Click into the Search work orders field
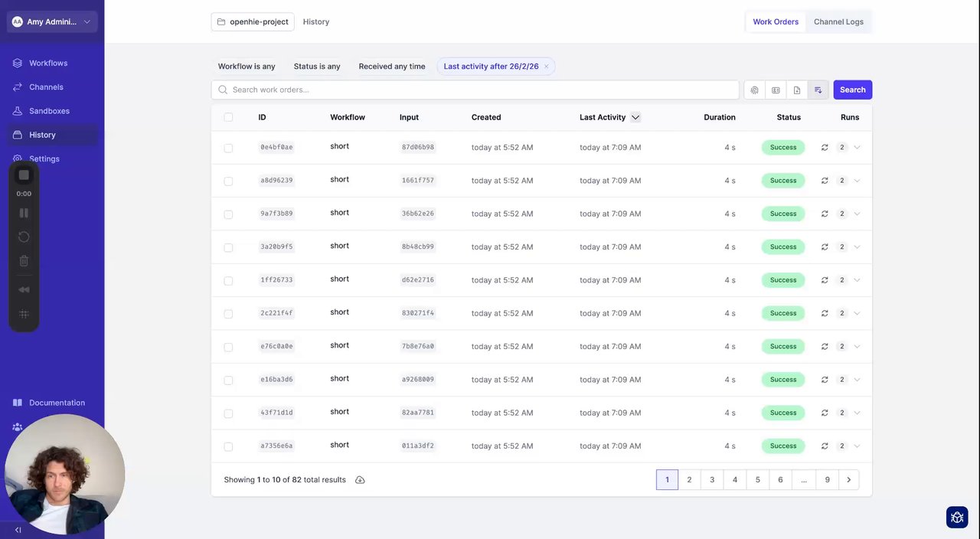Image resolution: width=980 pixels, height=539 pixels. tap(482, 90)
